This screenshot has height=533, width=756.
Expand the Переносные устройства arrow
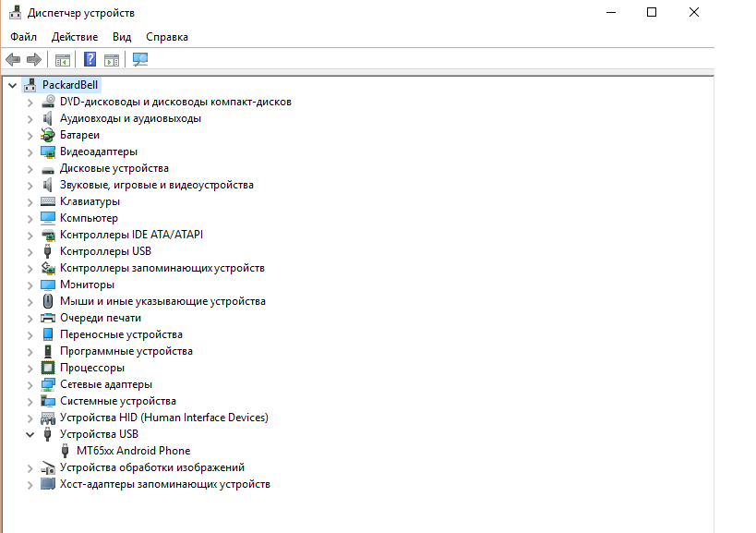[30, 335]
